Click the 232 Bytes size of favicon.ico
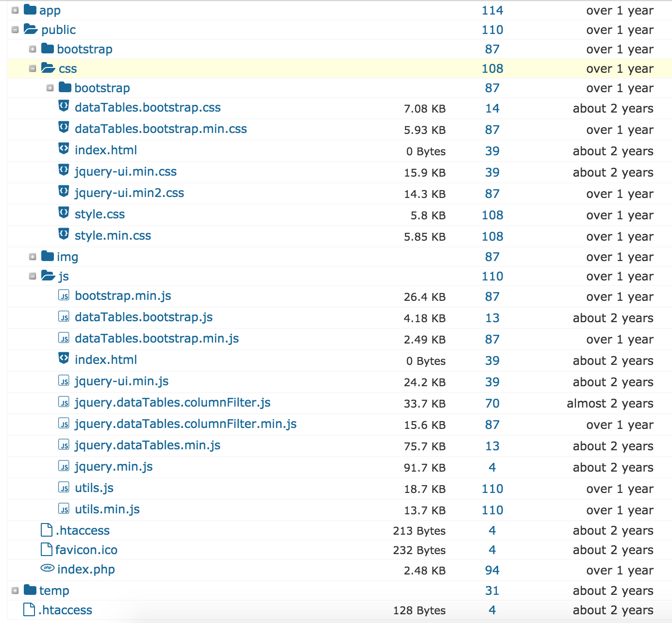This screenshot has height=623, width=672. pos(420,550)
